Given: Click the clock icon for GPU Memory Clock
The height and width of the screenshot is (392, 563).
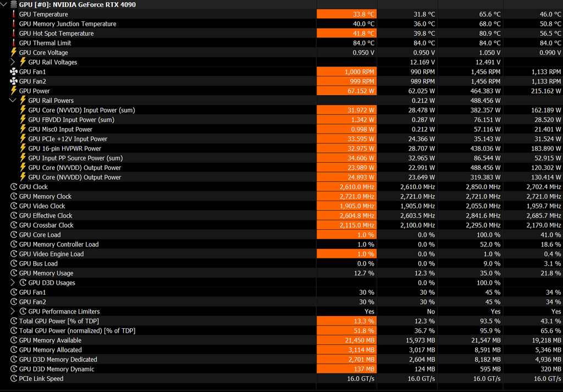Looking at the screenshot, I should [x=14, y=196].
